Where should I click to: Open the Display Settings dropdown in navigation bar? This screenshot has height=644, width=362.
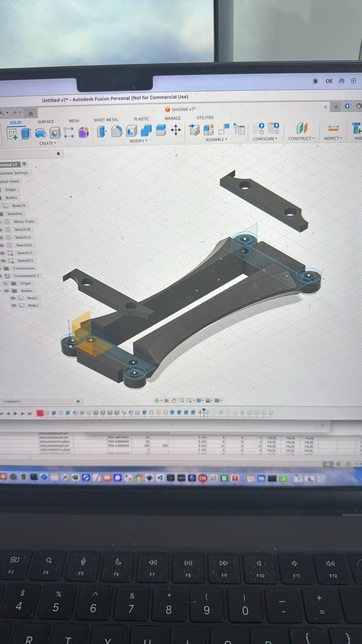(x=200, y=400)
